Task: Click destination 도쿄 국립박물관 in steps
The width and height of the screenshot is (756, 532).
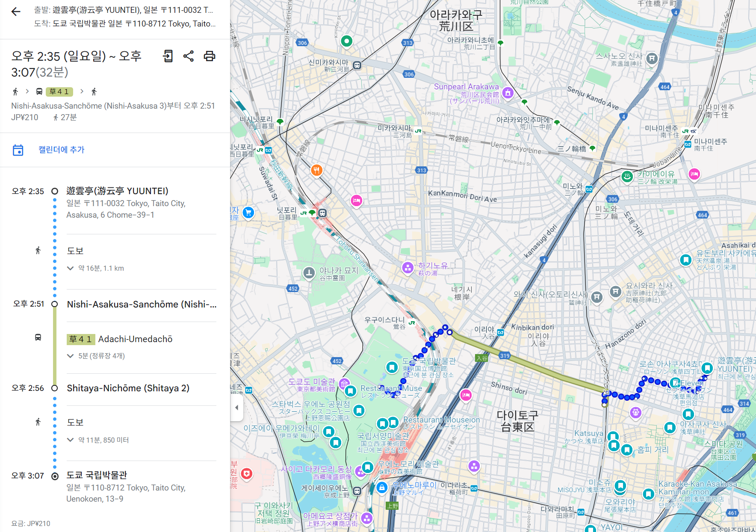Action: tap(97, 475)
